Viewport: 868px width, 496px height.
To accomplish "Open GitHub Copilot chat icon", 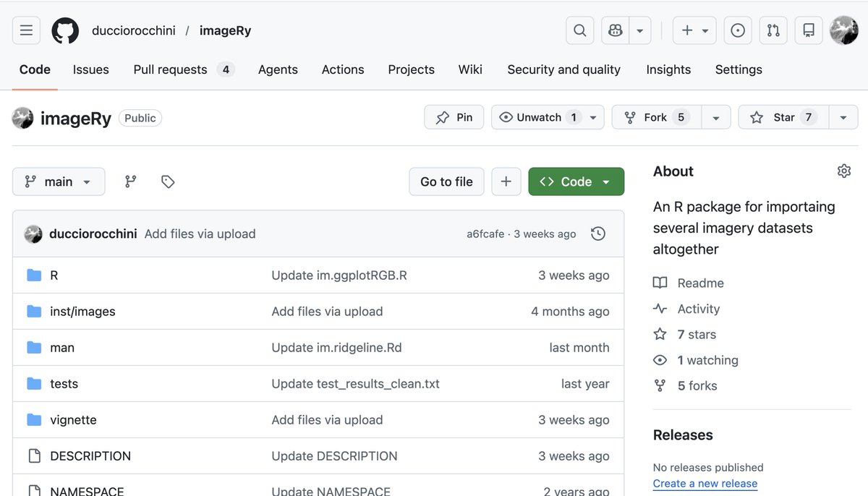I will (616, 30).
